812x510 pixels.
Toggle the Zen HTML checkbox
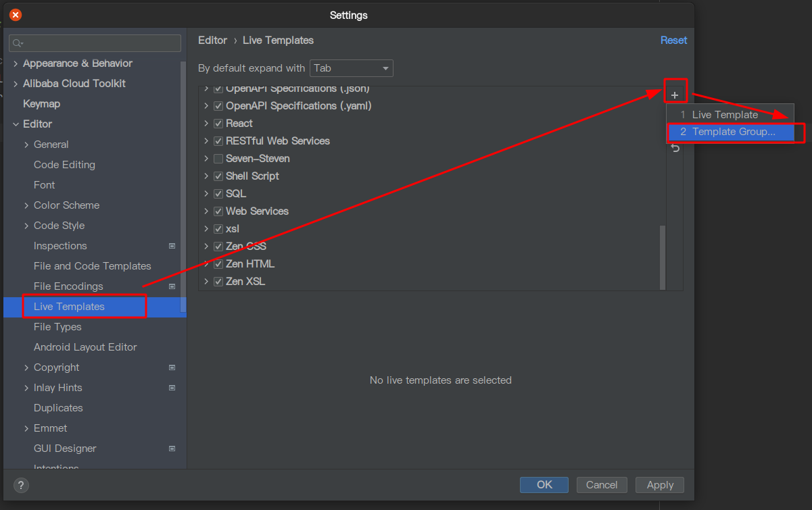coord(218,264)
